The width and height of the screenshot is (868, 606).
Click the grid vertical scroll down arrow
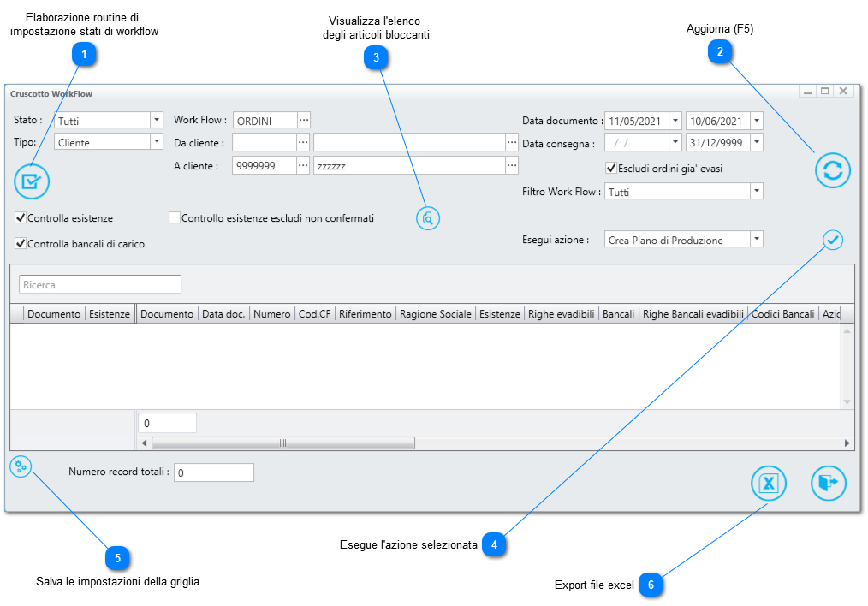[x=847, y=401]
